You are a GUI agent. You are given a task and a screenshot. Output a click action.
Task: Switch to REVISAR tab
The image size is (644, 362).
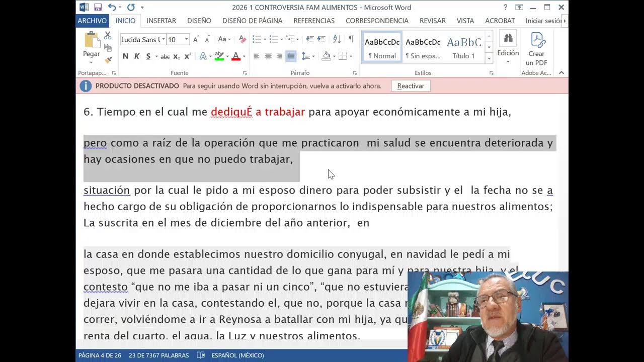(x=433, y=21)
